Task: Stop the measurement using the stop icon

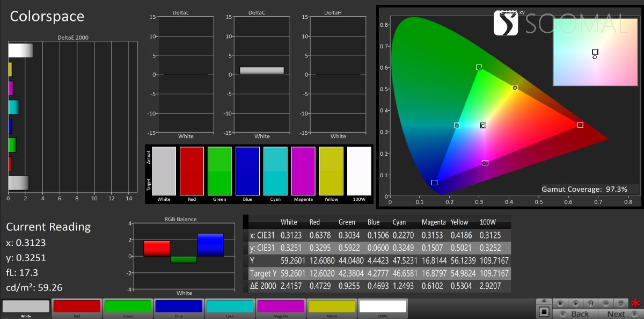Action: coord(560,303)
